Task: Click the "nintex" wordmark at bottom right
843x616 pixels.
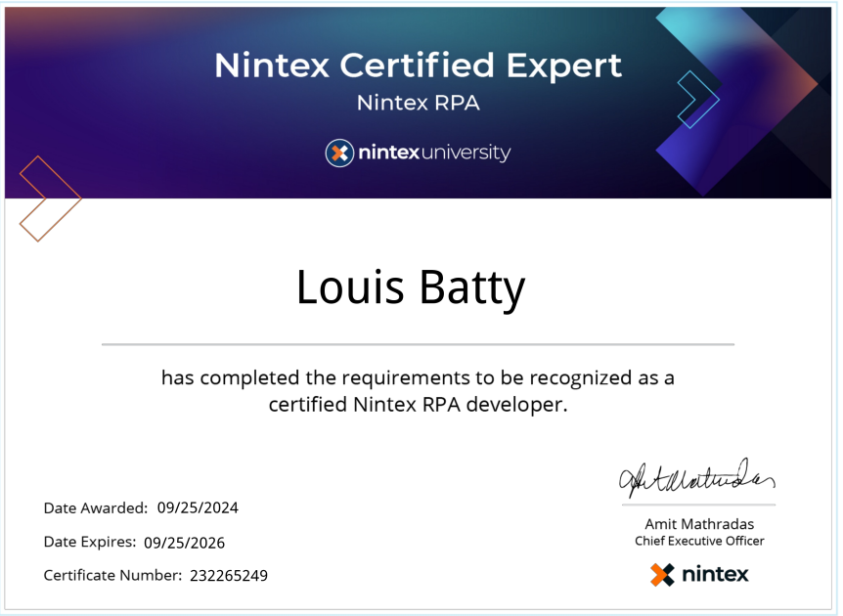Action: click(x=714, y=574)
